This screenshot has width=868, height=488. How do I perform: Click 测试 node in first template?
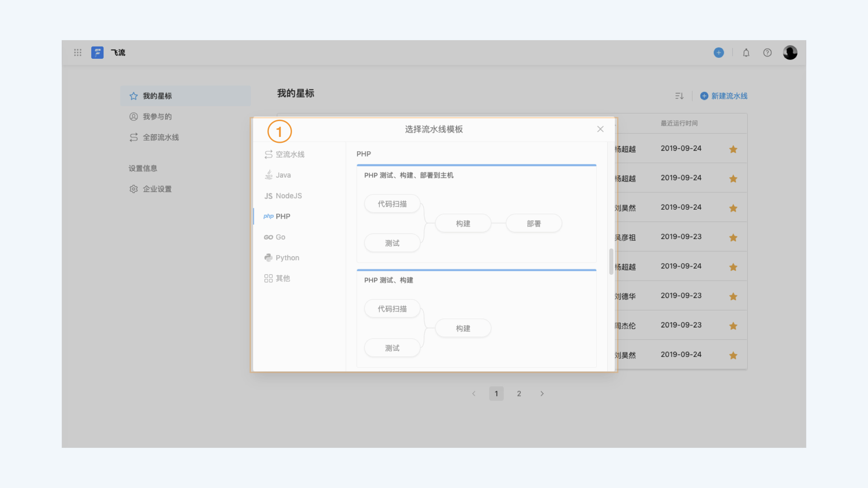click(x=392, y=243)
